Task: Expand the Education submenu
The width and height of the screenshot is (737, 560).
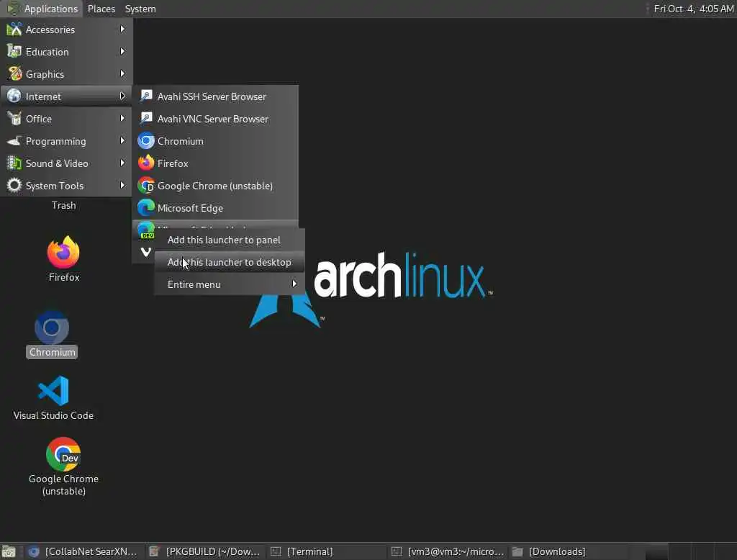Action: 66,52
